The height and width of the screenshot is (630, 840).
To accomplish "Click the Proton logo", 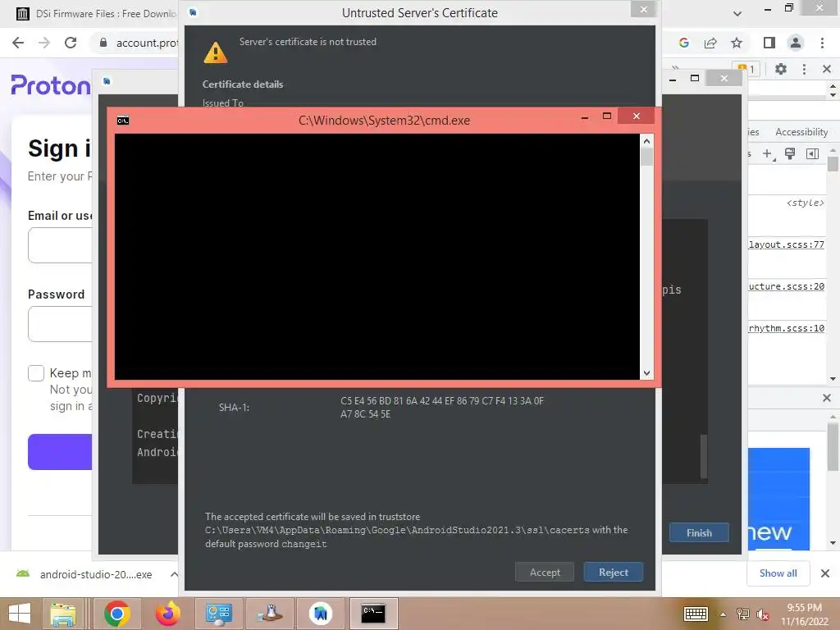I will [51, 85].
